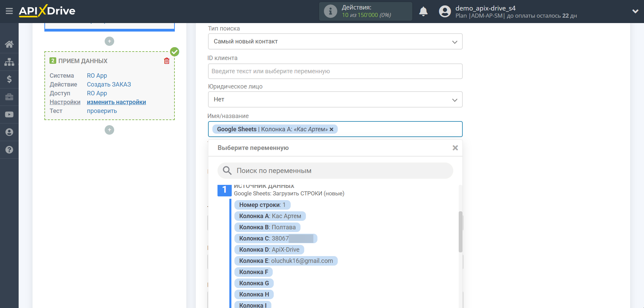The image size is (644, 308).
Task: Open sidebar user profile icon
Action: point(9,132)
